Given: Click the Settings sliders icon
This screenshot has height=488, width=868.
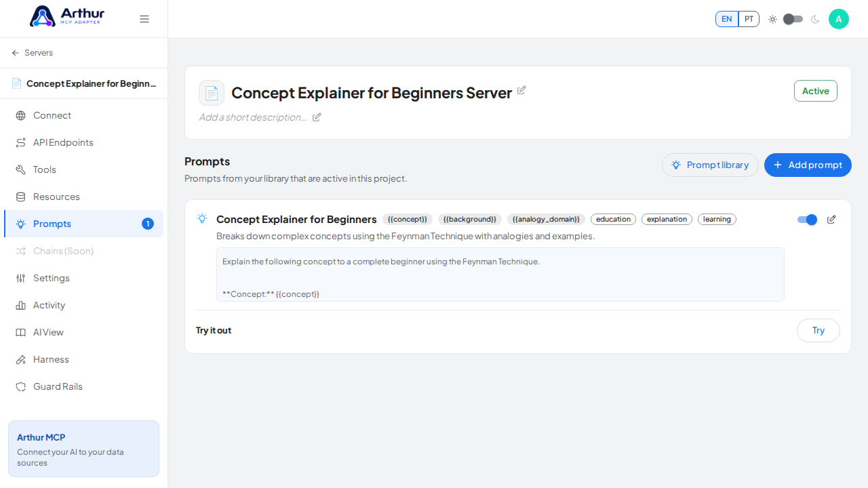Looking at the screenshot, I should (x=20, y=278).
